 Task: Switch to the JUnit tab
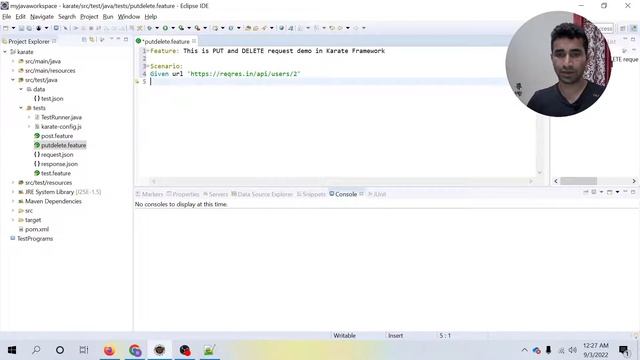pos(377,194)
